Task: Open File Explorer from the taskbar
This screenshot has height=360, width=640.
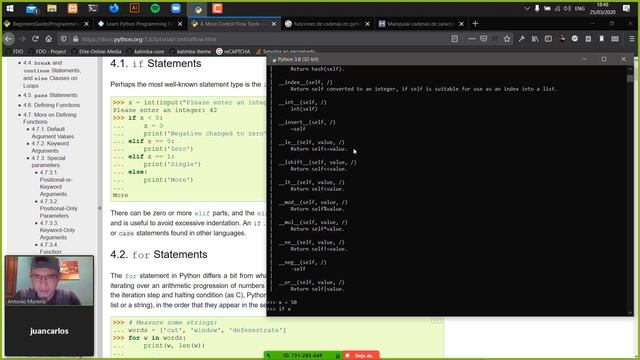Action: click(52, 8)
